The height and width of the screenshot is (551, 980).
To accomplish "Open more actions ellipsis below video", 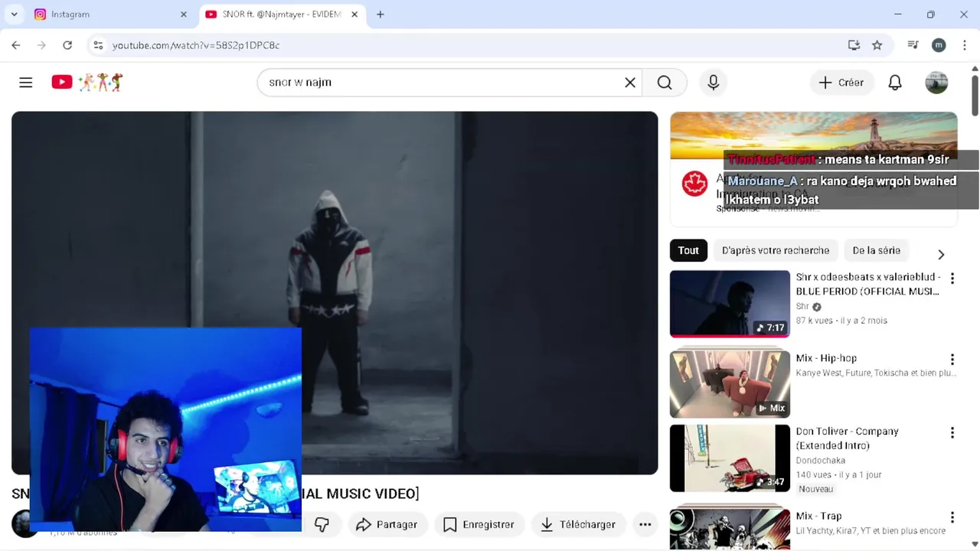I will tap(645, 524).
